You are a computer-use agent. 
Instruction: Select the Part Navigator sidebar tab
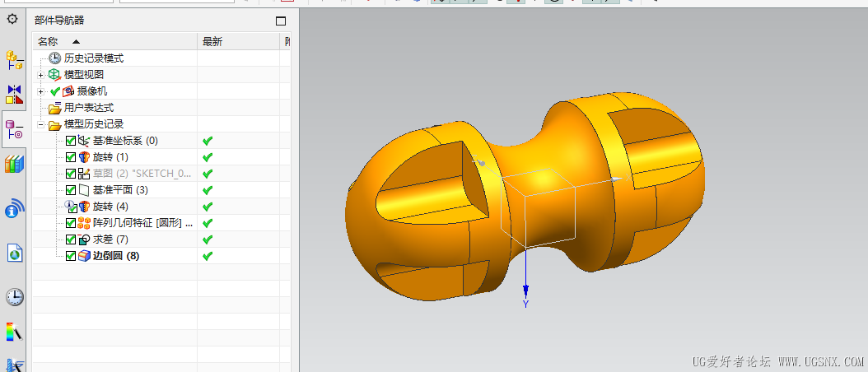[x=14, y=128]
